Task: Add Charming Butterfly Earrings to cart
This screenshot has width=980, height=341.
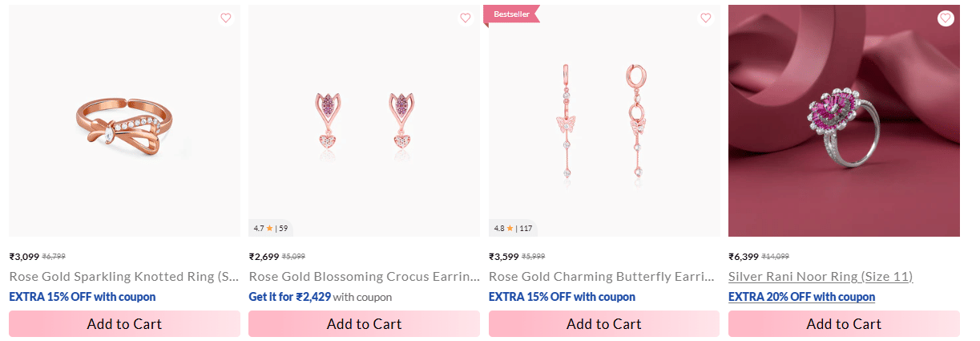Action: point(603,324)
